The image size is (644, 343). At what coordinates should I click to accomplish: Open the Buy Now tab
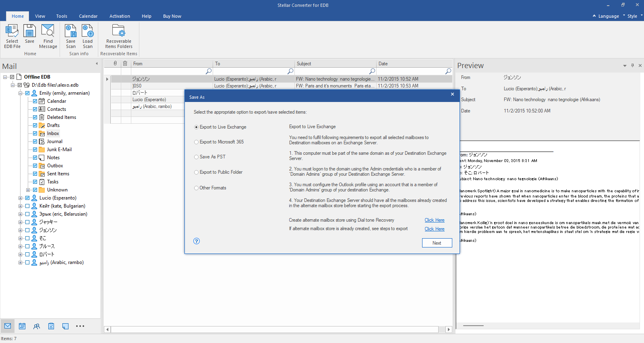point(172,16)
